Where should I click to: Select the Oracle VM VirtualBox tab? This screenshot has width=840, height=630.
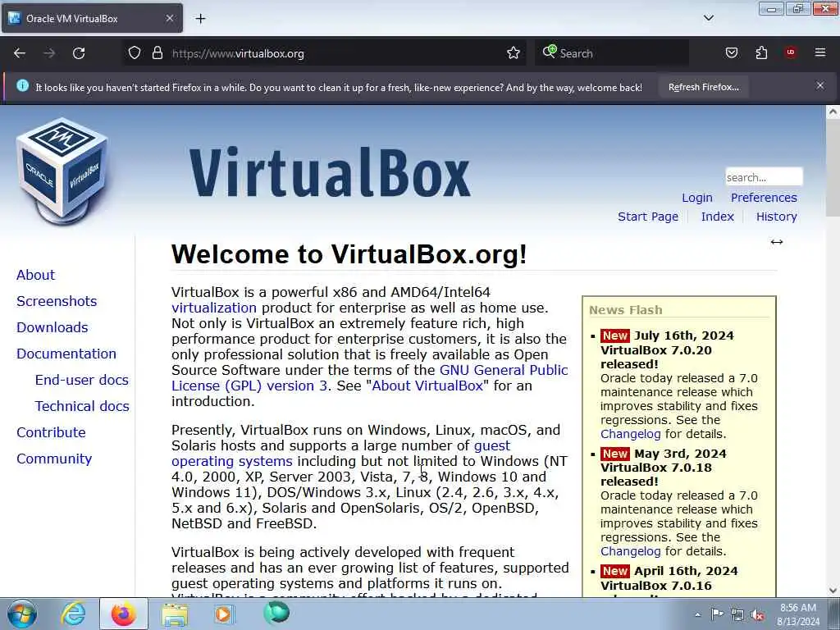[92, 18]
